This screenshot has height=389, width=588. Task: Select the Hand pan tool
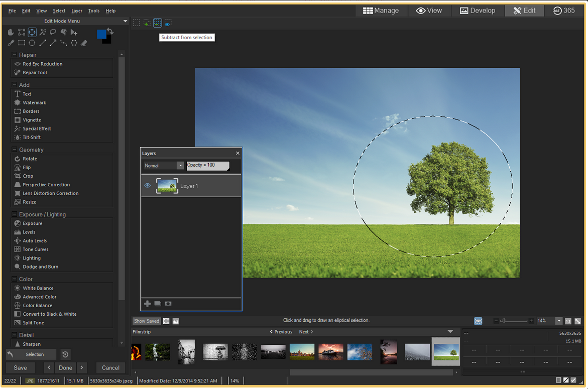(11, 32)
